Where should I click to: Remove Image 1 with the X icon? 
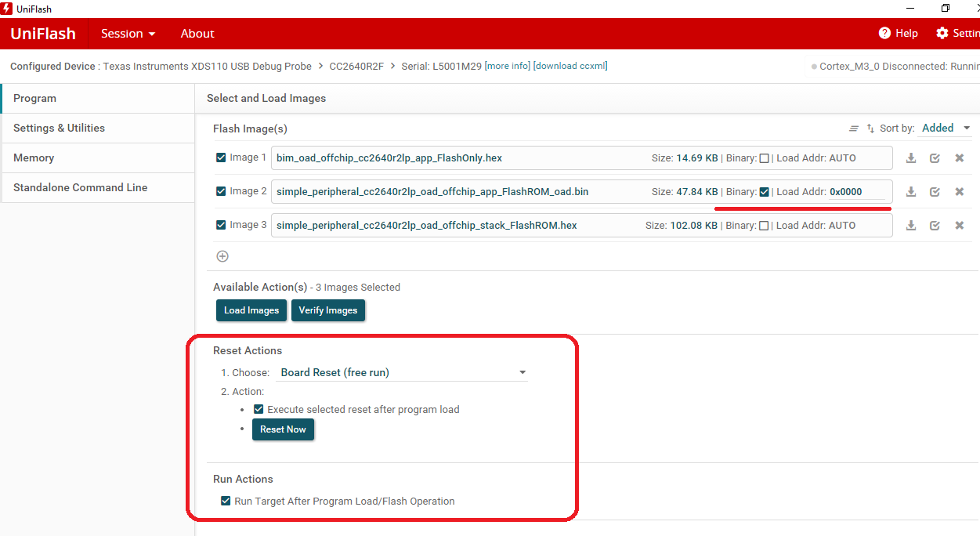tap(959, 158)
